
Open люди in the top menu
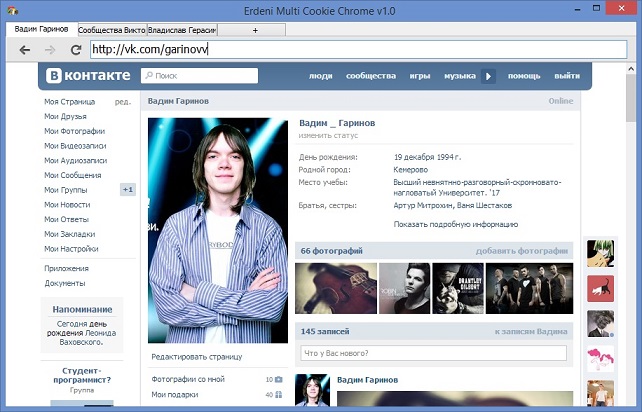point(321,76)
